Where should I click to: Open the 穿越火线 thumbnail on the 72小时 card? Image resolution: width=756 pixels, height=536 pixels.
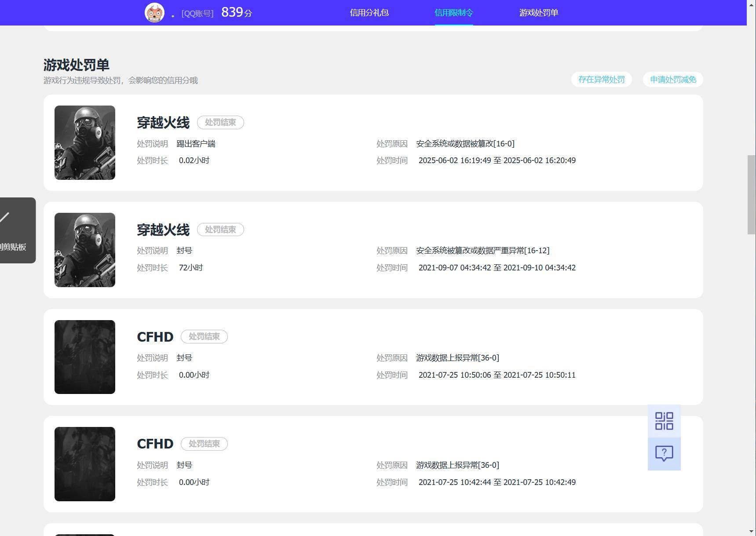(x=85, y=250)
